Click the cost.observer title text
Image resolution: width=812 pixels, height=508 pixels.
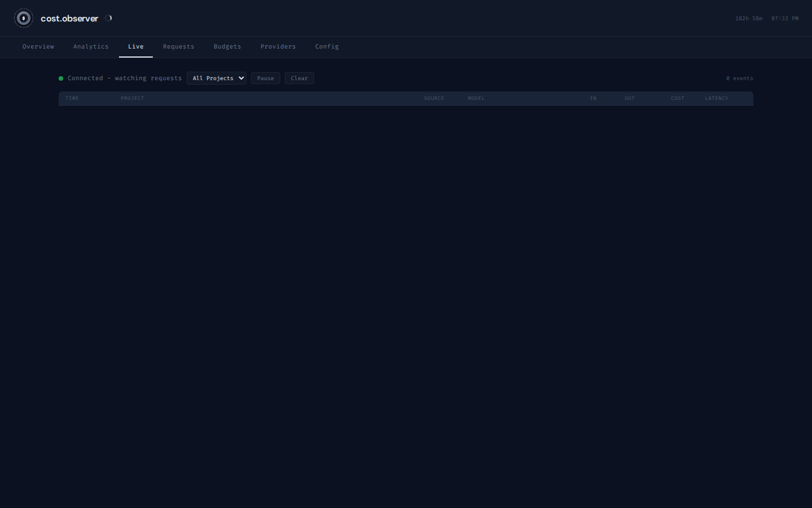click(x=69, y=18)
